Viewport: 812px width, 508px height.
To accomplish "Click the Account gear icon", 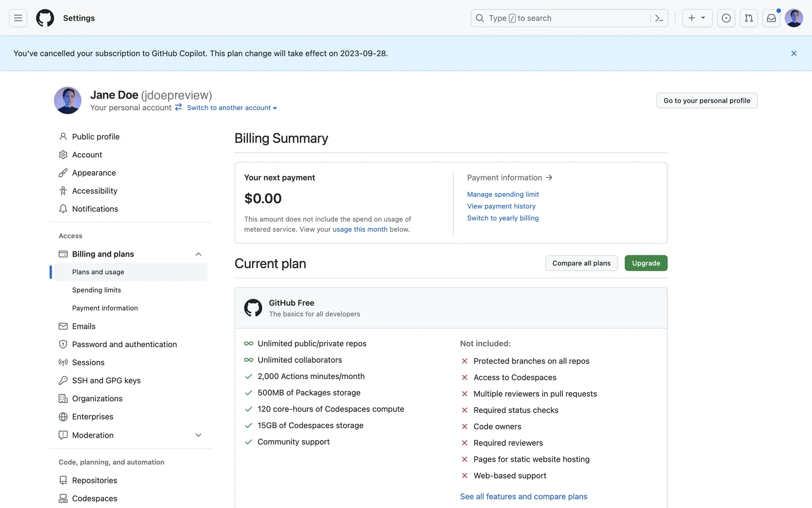I will click(x=63, y=155).
